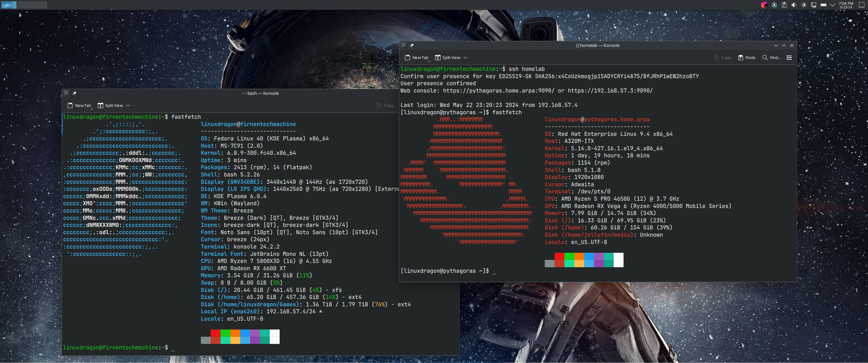
Task: Click Paste button in homelab Konsole
Action: click(747, 57)
